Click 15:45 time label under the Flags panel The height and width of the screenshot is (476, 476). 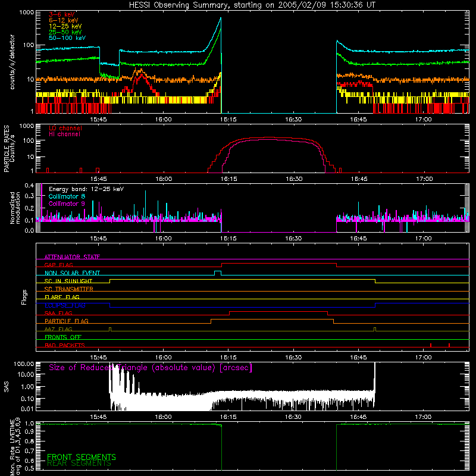[98, 358]
